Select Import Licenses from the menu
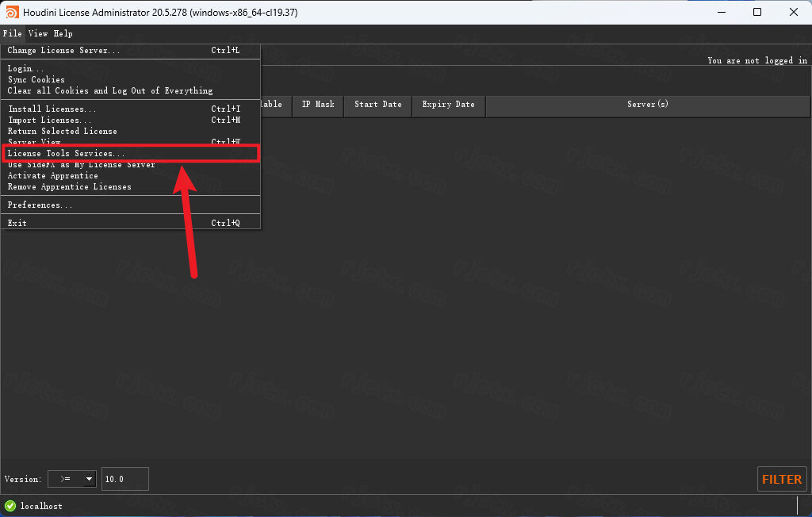 point(50,121)
